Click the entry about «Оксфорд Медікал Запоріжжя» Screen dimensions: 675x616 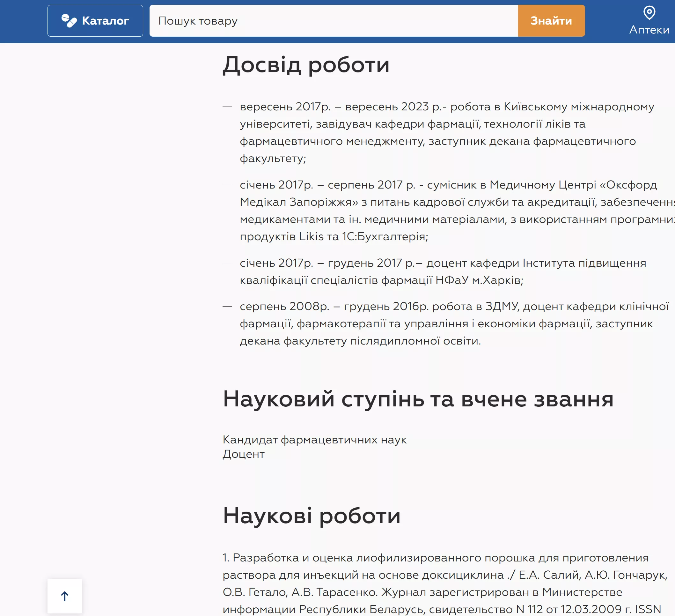457,210
